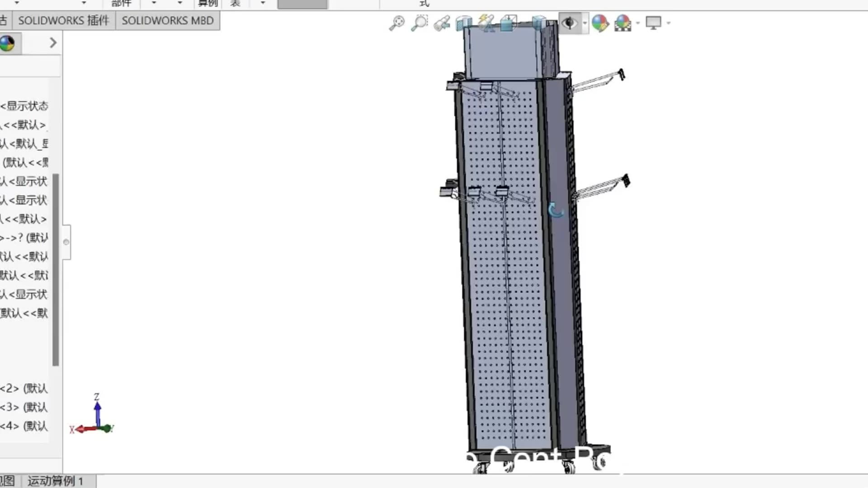
Task: Select the <4> (默认 component row
Action: pyautogui.click(x=24, y=426)
